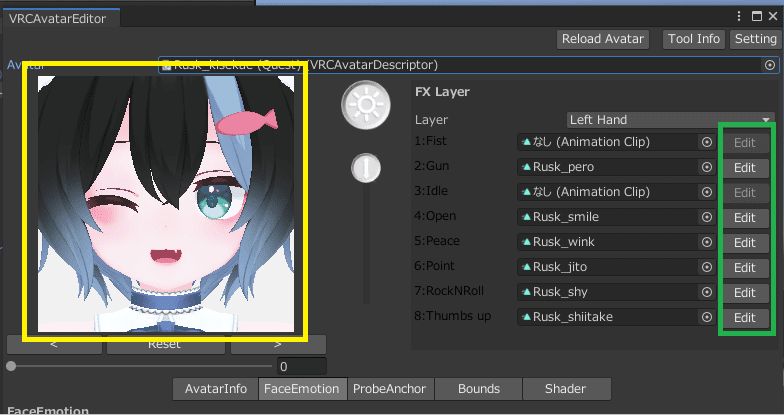
Task: Click the vertical zoom slider knob
Action: tap(366, 168)
